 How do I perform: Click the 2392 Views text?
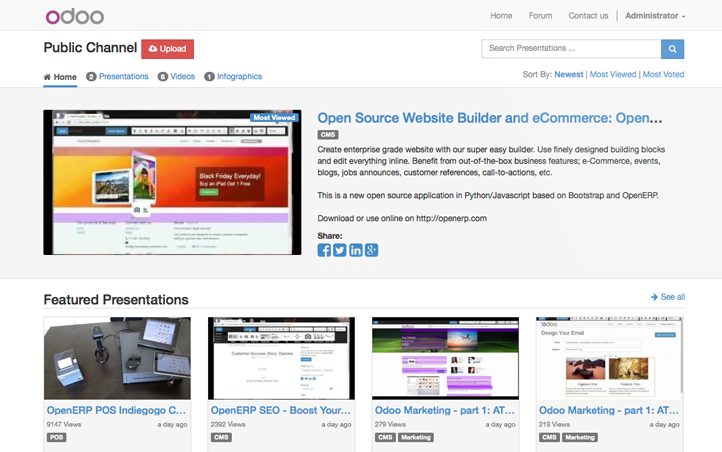tap(228, 424)
